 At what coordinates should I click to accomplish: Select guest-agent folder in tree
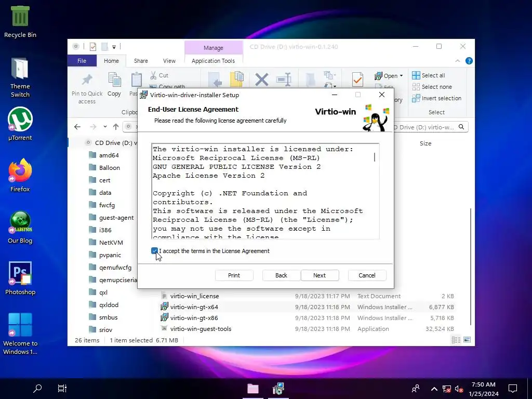pyautogui.click(x=111, y=218)
